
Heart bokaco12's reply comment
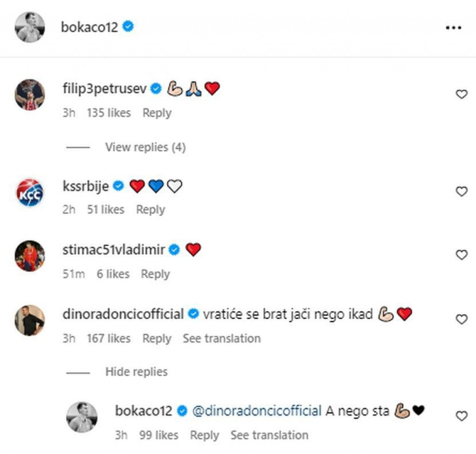pos(461,416)
